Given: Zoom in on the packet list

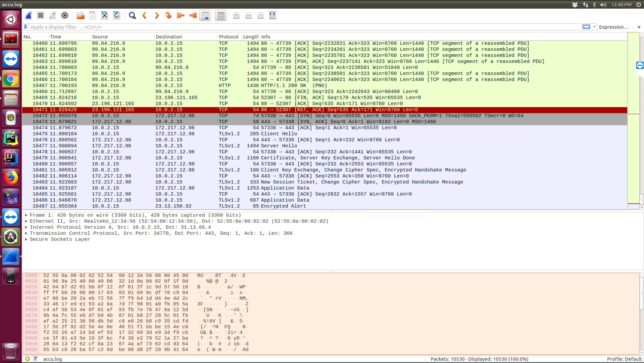Looking at the screenshot, I should pyautogui.click(x=236, y=15).
